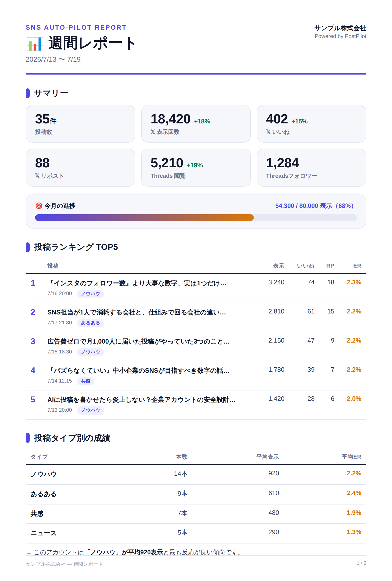This screenshot has height=581, width=392.
Task: Click the Powered by PostPilot text
Action: click(340, 36)
